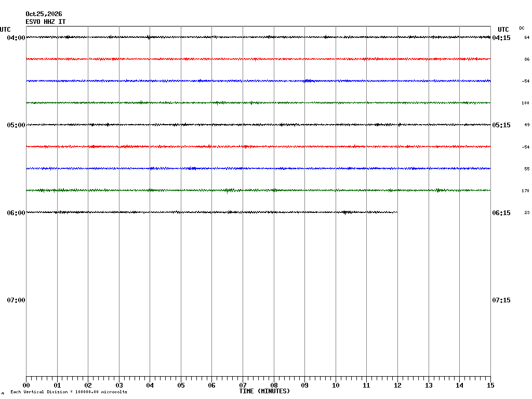The width and height of the screenshot is (532, 399).
Task: Click the DC offset value 55
Action: (527, 169)
